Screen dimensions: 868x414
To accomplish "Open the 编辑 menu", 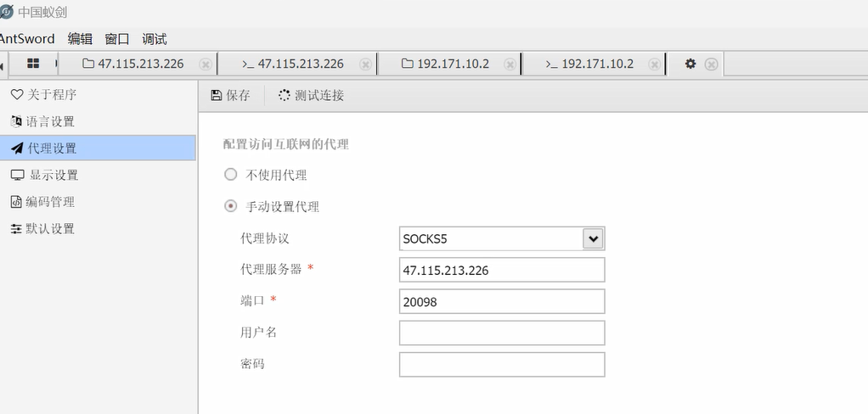I will point(80,39).
